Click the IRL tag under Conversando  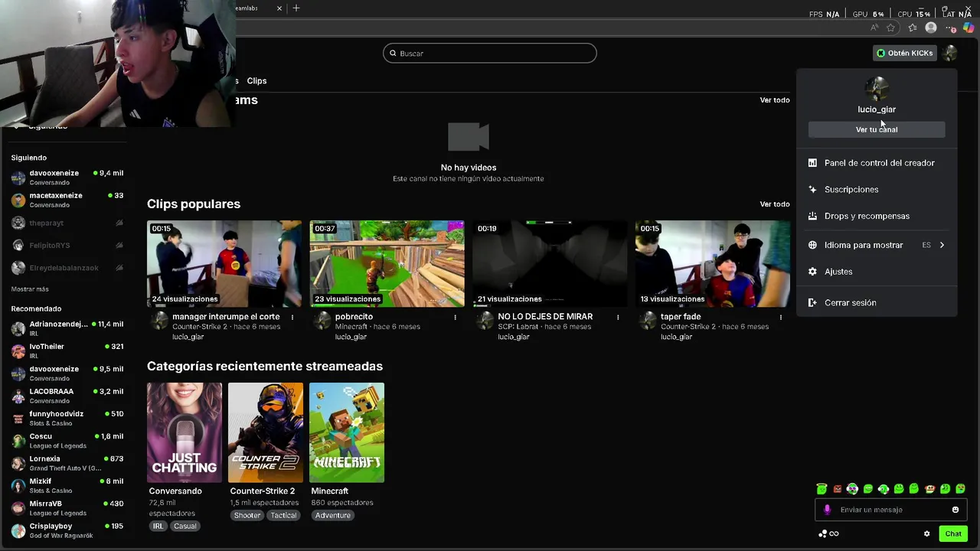point(158,527)
